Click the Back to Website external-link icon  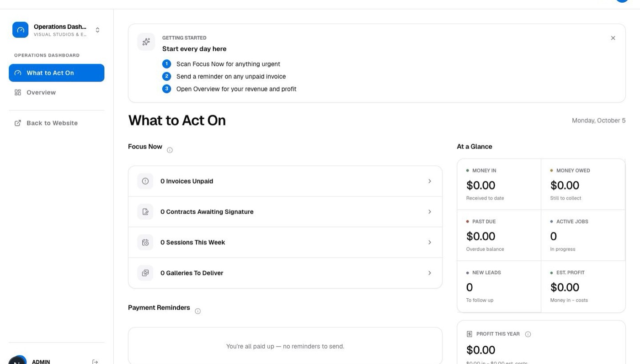pos(18,123)
